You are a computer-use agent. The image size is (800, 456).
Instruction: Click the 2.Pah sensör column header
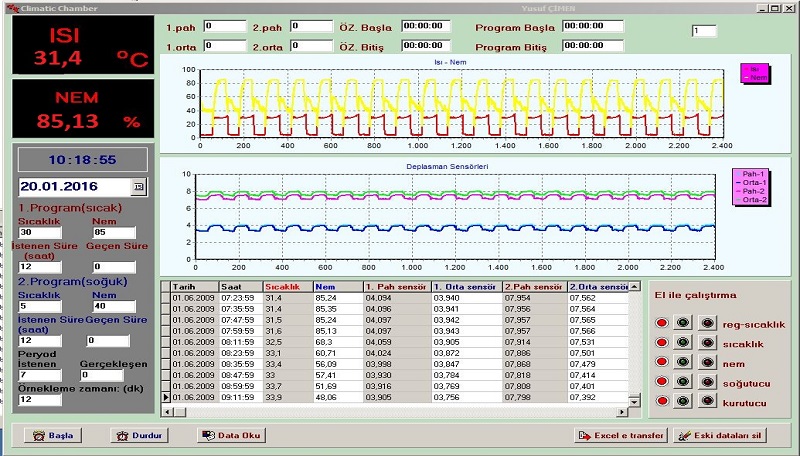(x=535, y=287)
